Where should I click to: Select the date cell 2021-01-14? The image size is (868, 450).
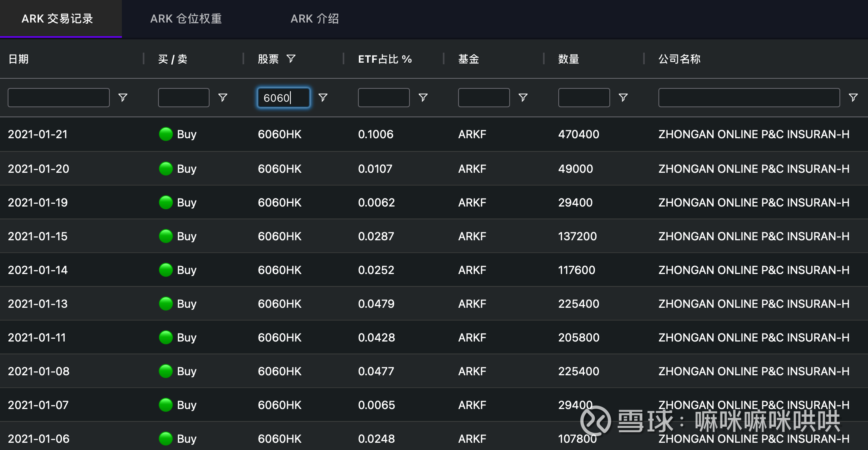tap(38, 270)
